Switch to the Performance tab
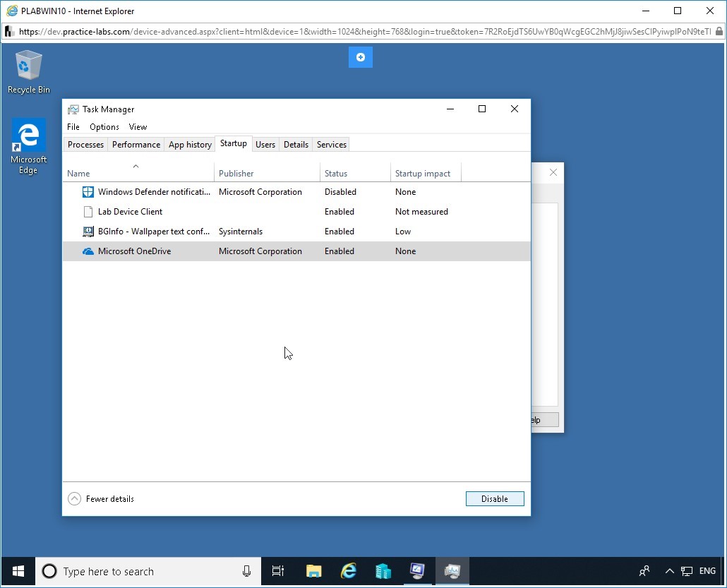This screenshot has width=727, height=588. [x=136, y=145]
